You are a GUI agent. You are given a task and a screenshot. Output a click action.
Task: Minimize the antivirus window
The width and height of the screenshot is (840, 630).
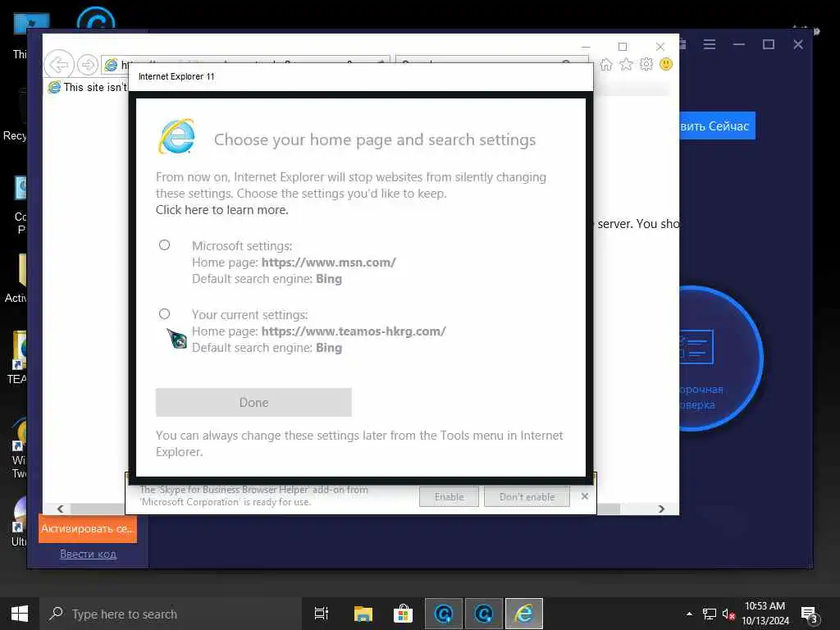pyautogui.click(x=739, y=44)
